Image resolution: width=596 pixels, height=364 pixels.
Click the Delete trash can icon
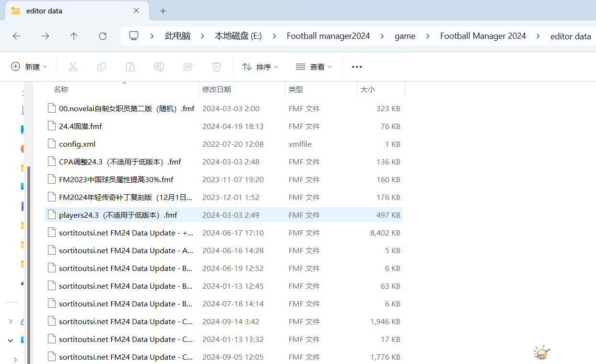(x=217, y=67)
